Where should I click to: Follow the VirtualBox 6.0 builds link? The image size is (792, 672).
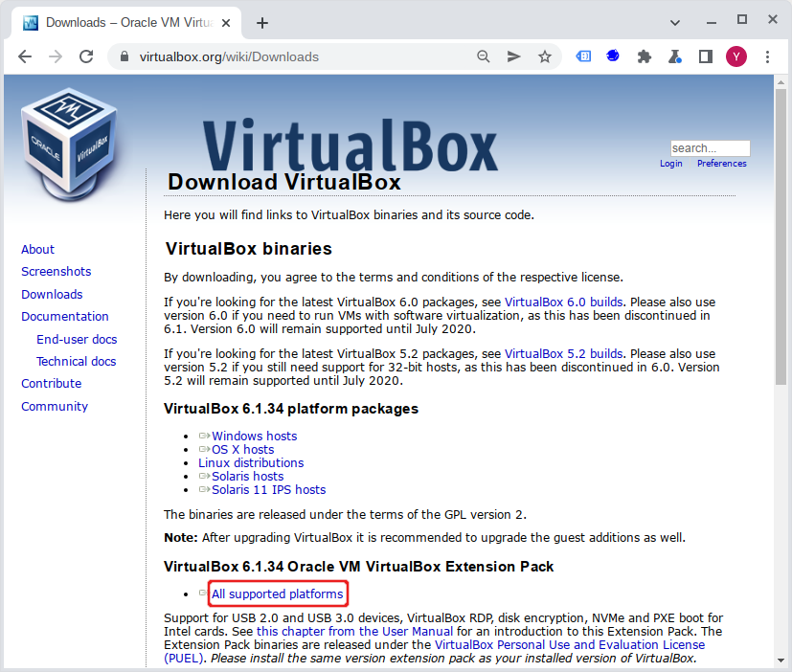pos(564,302)
